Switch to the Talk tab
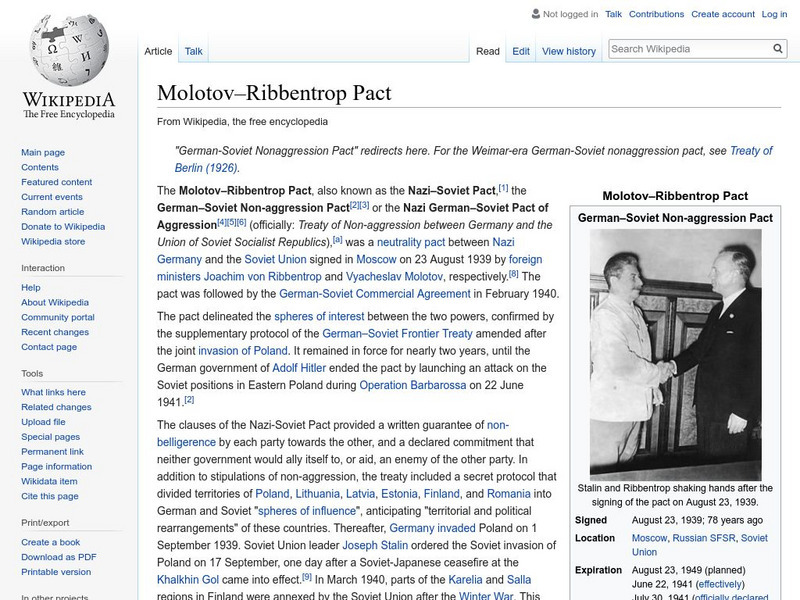This screenshot has height=600, width=800. click(193, 51)
